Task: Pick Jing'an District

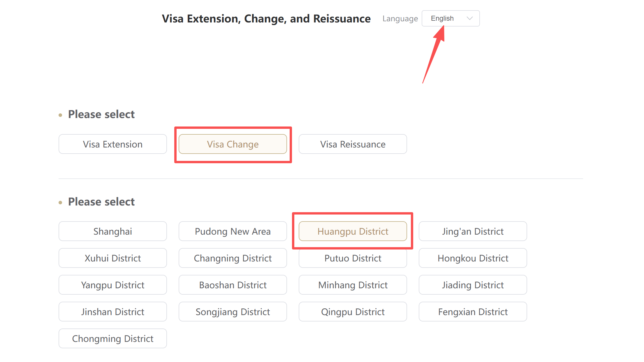Action: (473, 231)
